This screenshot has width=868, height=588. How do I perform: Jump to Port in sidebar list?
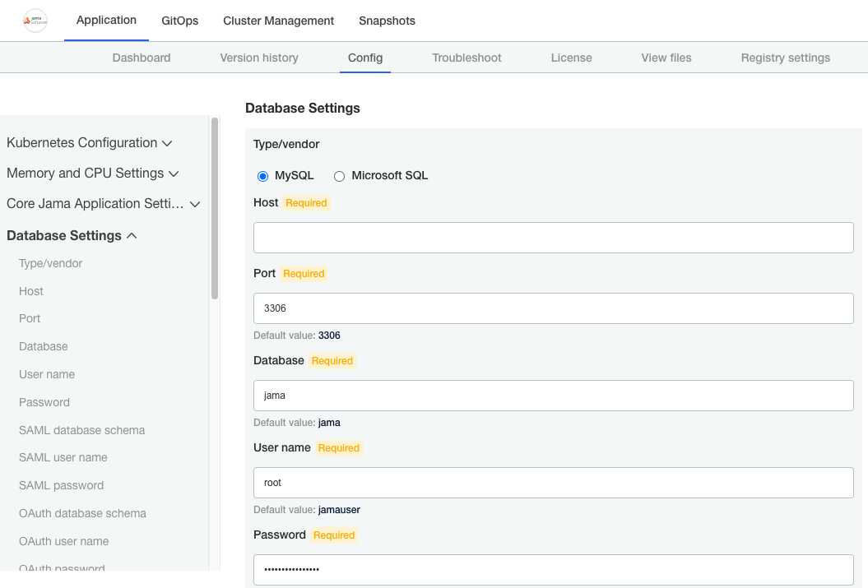pyautogui.click(x=30, y=318)
